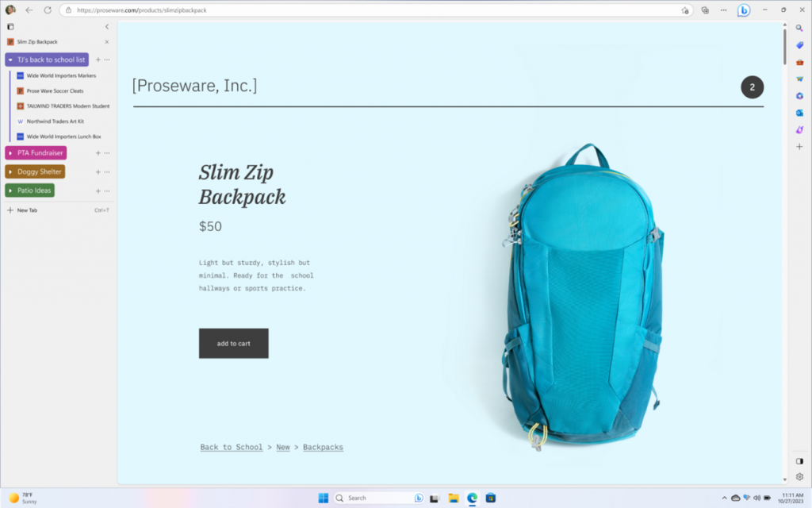Viewport: 812px width, 508px height.
Task: Open the Outlook icon in the sidebar
Action: pyautogui.click(x=799, y=113)
